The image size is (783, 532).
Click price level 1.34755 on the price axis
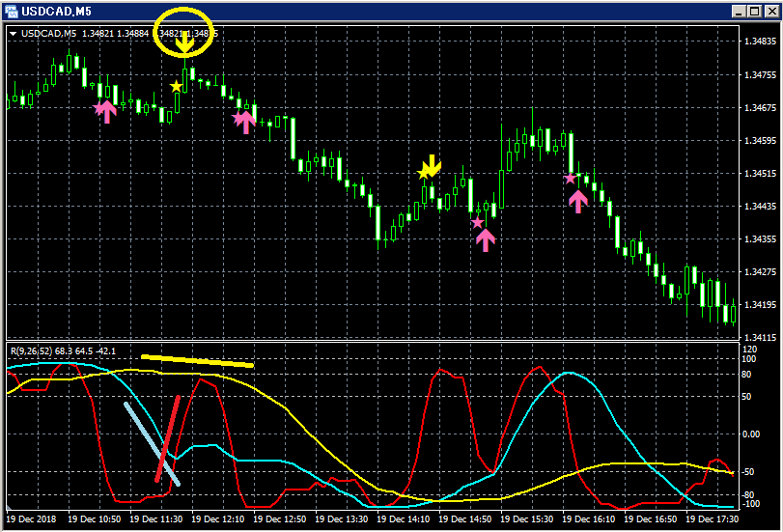pos(760,75)
